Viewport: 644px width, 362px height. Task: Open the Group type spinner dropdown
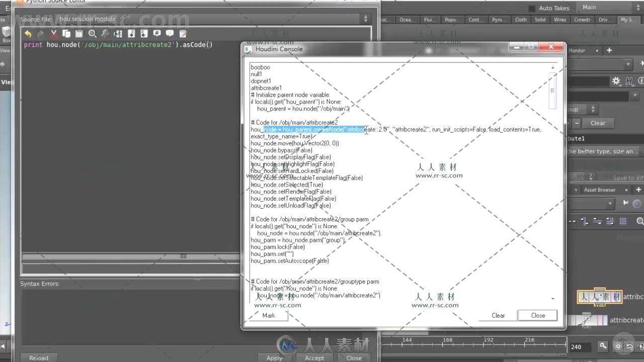(593, 109)
